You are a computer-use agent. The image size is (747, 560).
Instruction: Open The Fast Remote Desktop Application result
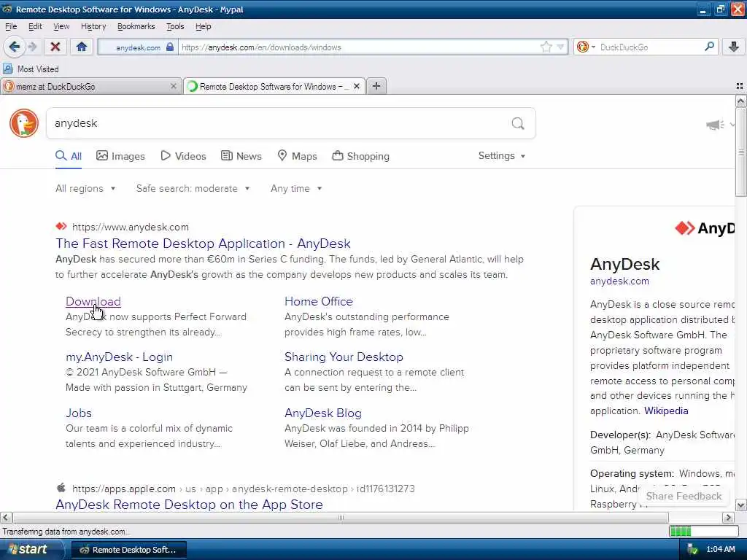coord(203,244)
